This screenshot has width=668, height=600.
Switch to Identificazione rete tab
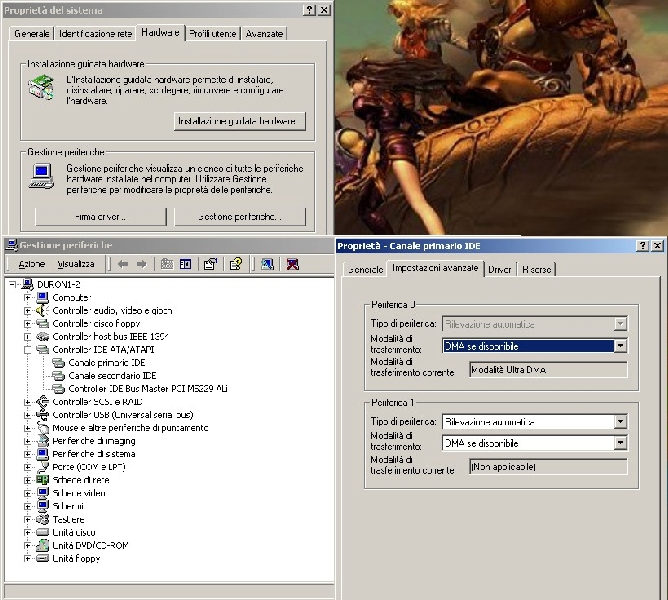95,34
